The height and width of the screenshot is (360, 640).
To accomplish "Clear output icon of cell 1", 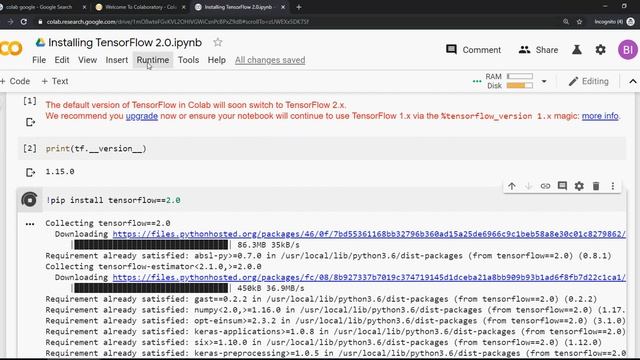I will 30,122.
